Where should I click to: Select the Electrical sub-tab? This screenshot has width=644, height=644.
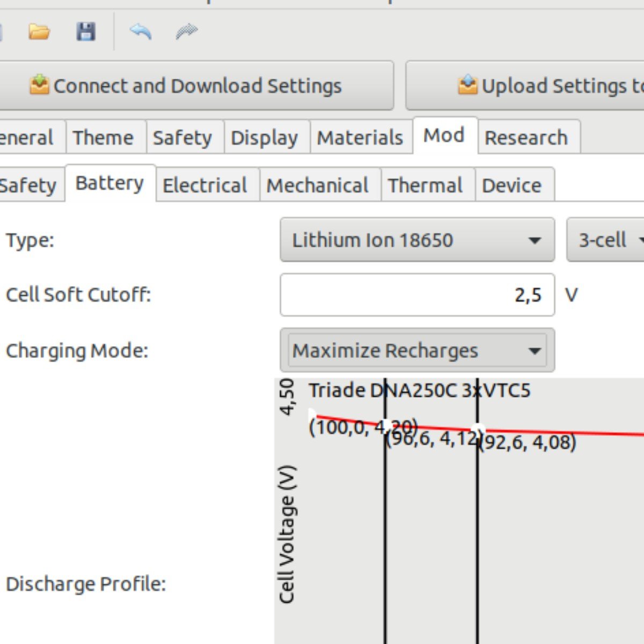205,186
